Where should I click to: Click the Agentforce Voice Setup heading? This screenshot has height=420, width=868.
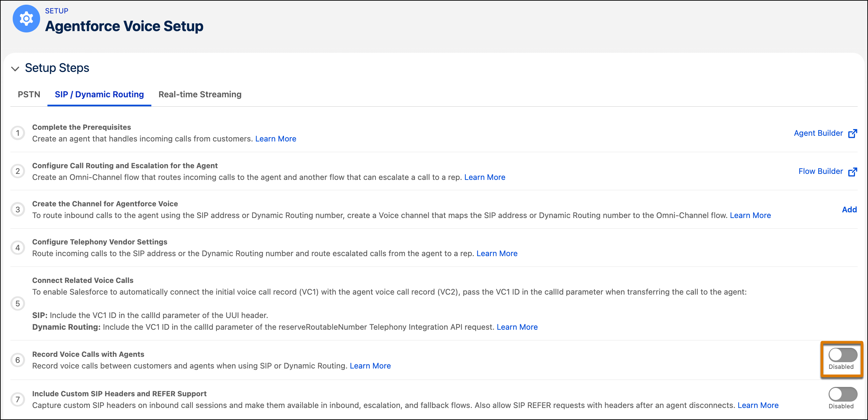point(124,26)
